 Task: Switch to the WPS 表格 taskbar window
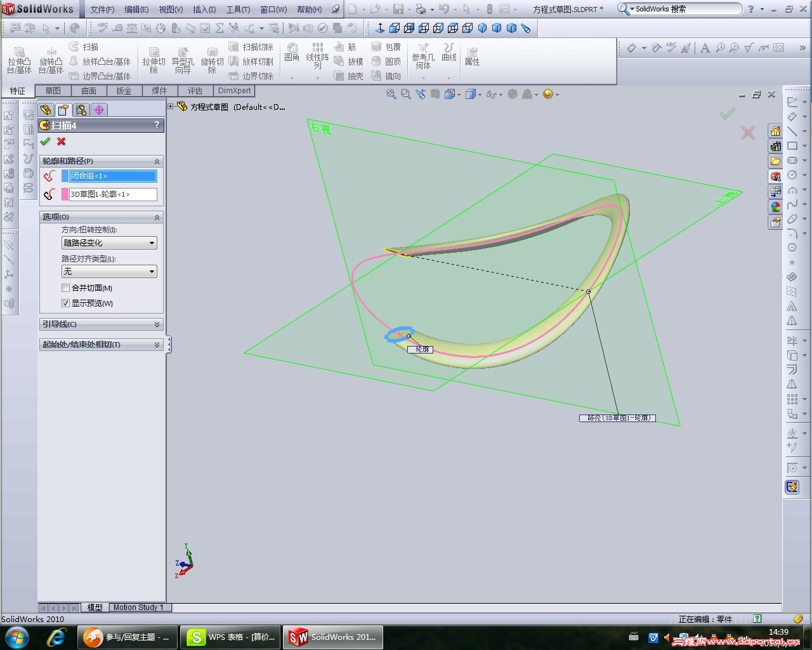[x=230, y=637]
